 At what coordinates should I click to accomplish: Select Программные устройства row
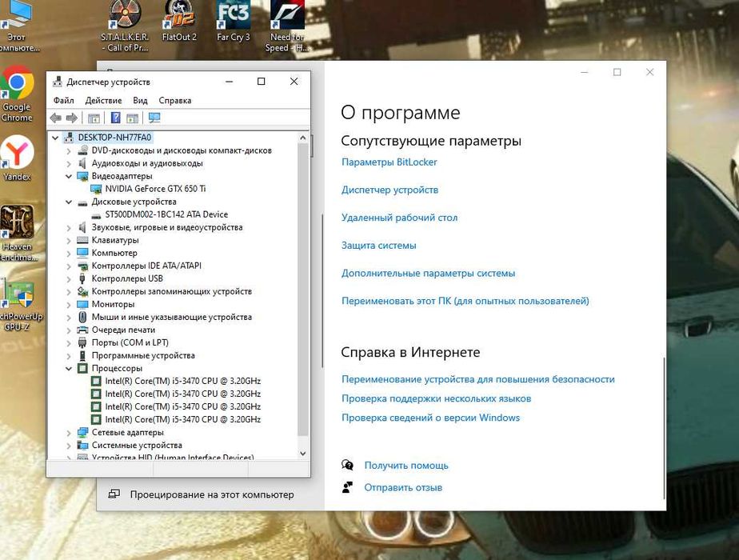click(x=143, y=355)
